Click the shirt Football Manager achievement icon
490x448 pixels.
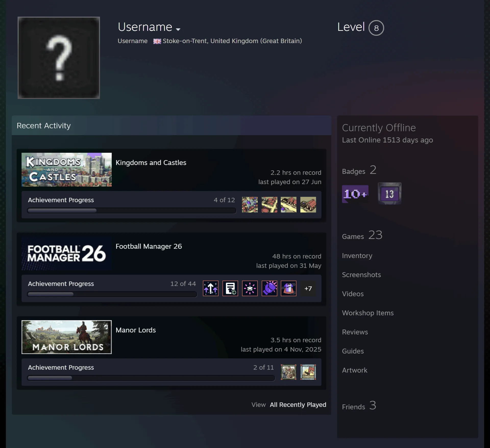click(289, 288)
